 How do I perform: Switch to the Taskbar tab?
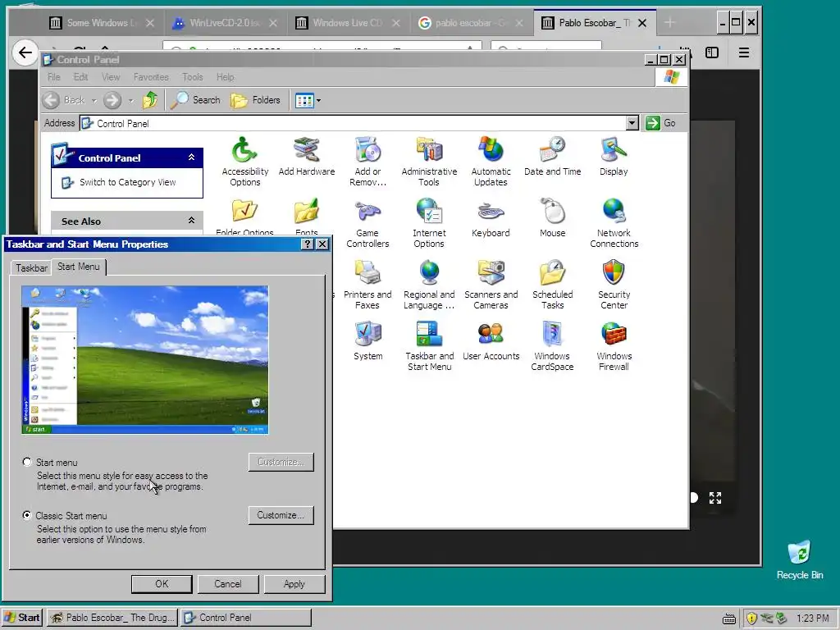tap(31, 268)
